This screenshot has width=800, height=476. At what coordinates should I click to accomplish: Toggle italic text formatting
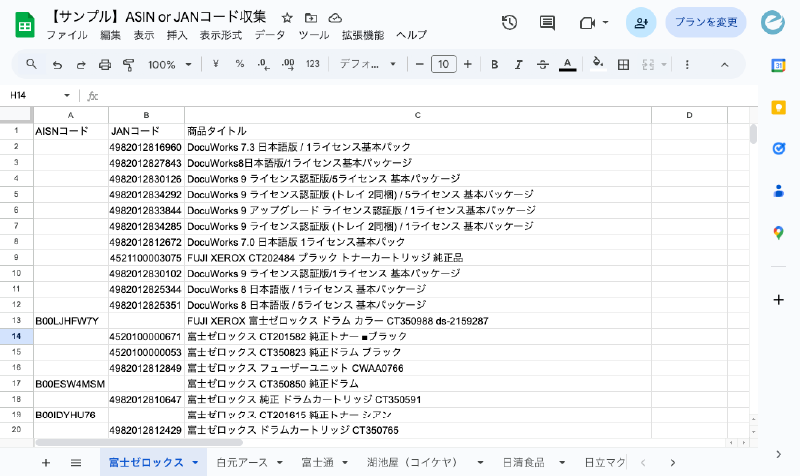point(519,64)
